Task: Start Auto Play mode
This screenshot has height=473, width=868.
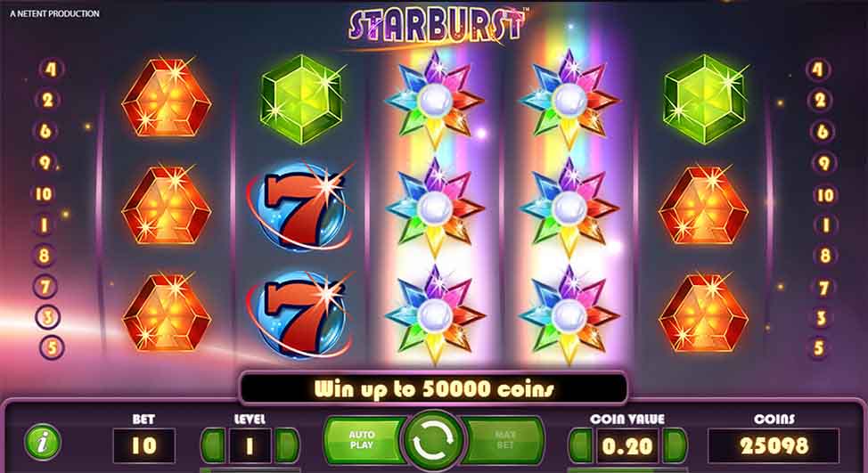Action: pos(364,440)
